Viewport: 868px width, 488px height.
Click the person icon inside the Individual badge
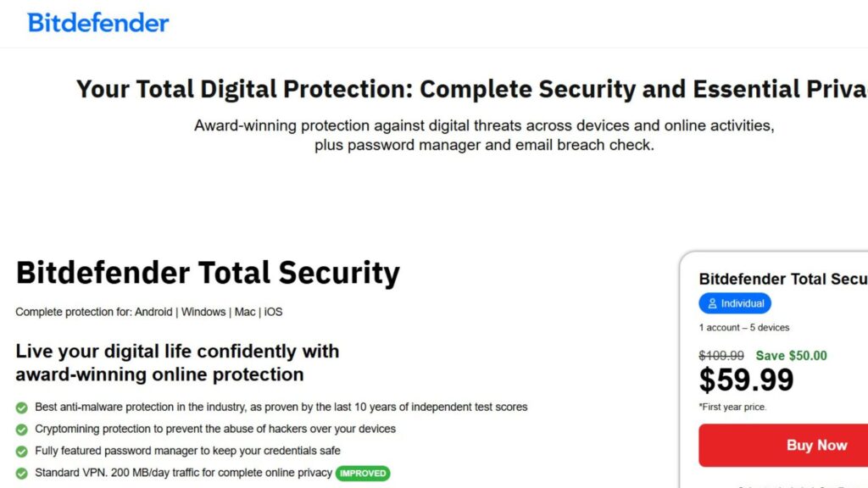[x=715, y=303]
